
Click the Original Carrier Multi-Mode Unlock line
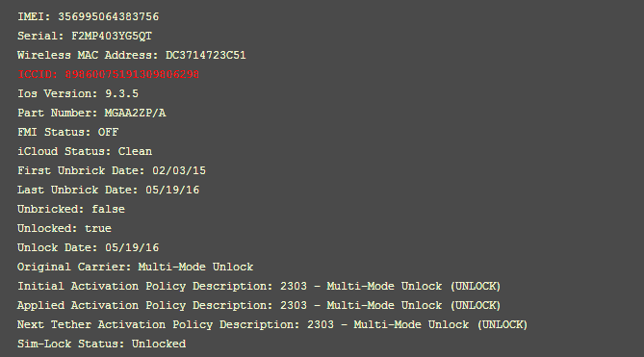pyautogui.click(x=136, y=268)
